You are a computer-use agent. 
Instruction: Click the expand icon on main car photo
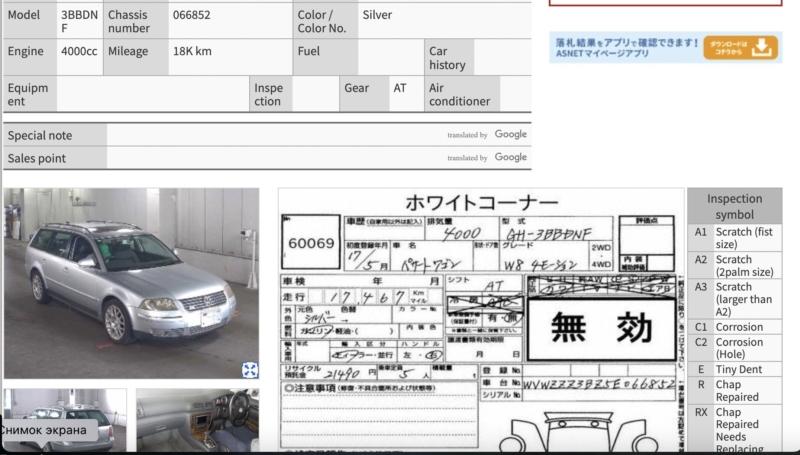click(249, 369)
